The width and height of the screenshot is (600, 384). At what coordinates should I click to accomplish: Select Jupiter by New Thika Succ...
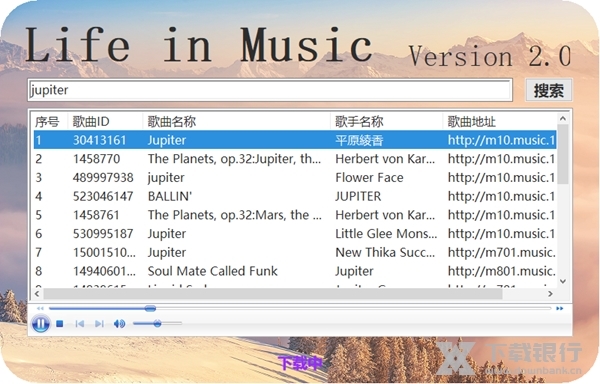(295, 252)
